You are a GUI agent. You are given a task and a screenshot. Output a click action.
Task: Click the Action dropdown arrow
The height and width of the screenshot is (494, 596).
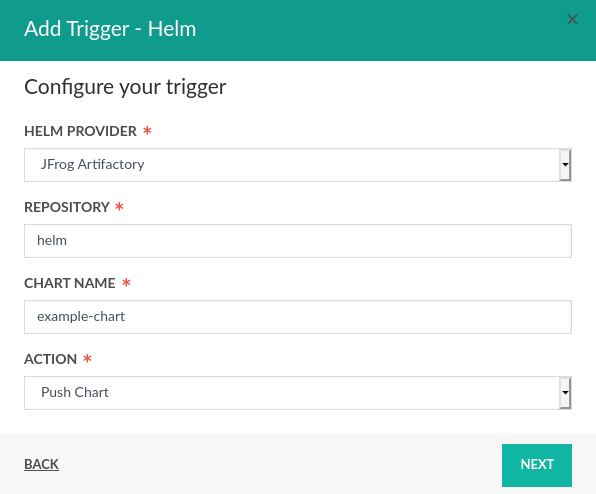565,393
